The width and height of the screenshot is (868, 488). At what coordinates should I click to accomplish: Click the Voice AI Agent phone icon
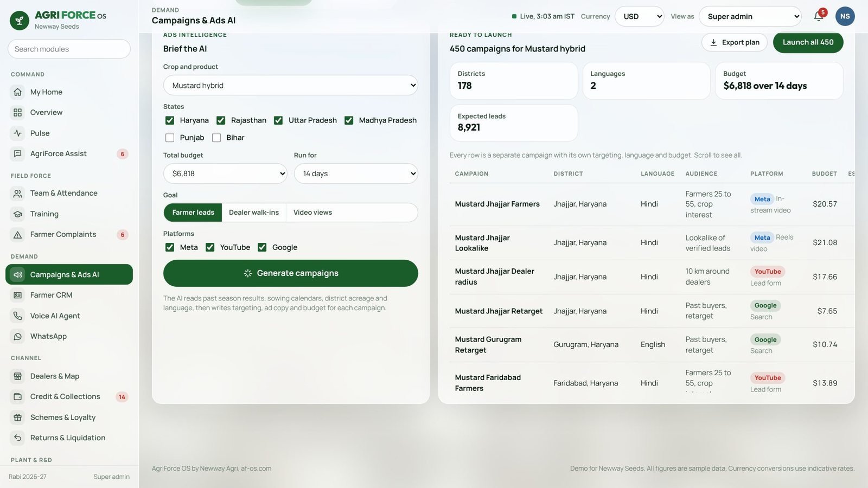click(x=18, y=316)
